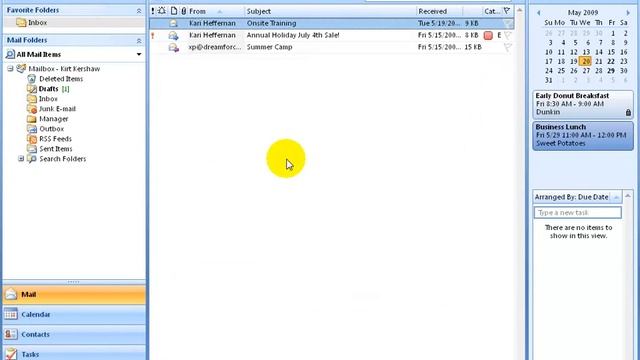Screen dimensions: 640x360
Task: Sort by Attachment paperclip column
Action: [x=184, y=11]
